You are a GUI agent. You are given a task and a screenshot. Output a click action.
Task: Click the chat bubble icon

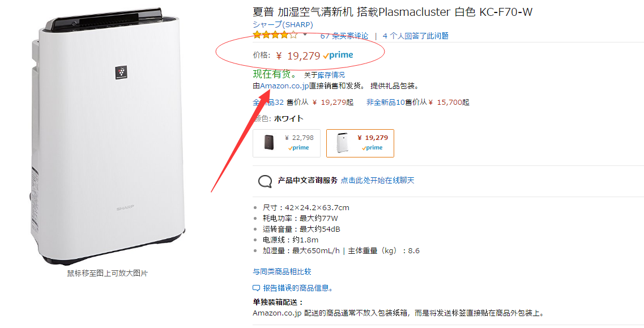265,181
